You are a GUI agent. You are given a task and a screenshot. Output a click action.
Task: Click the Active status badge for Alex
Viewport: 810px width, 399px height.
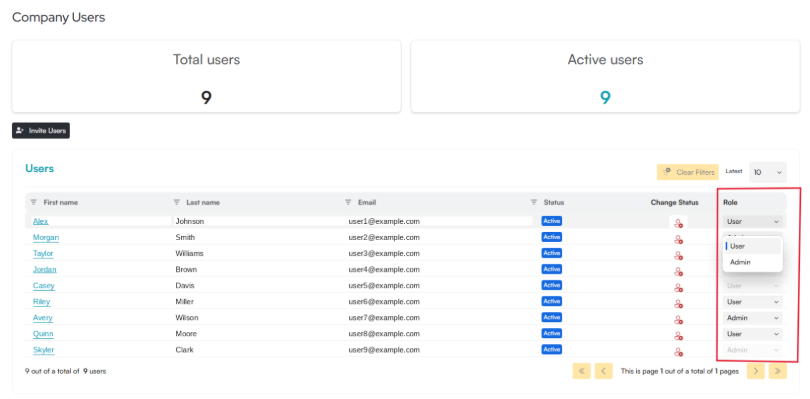click(551, 221)
